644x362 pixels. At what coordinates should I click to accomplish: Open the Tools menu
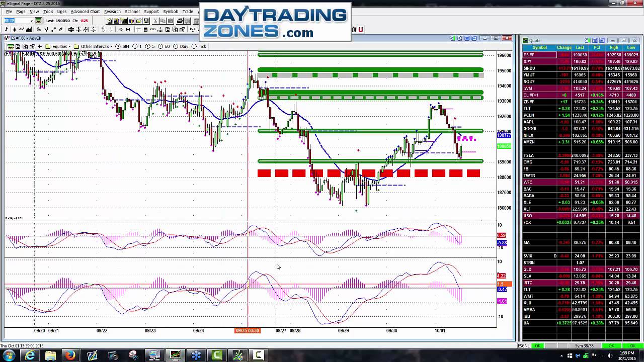(x=48, y=11)
